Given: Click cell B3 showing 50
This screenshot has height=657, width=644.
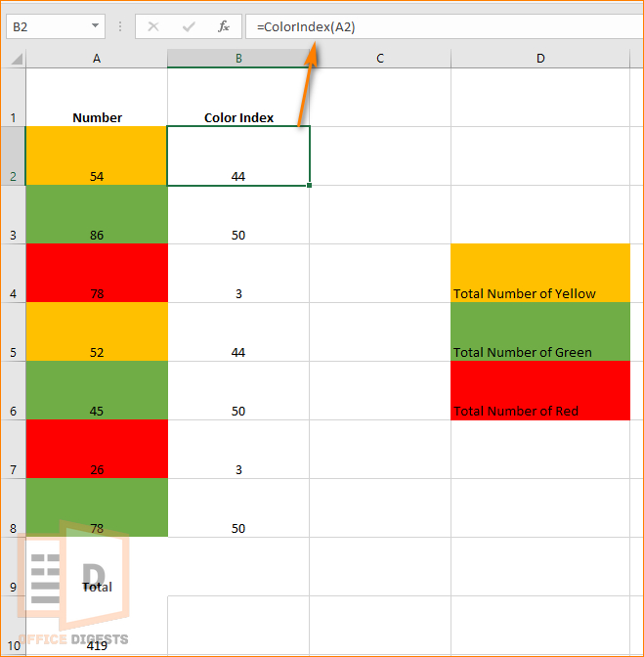Looking at the screenshot, I should point(238,214).
